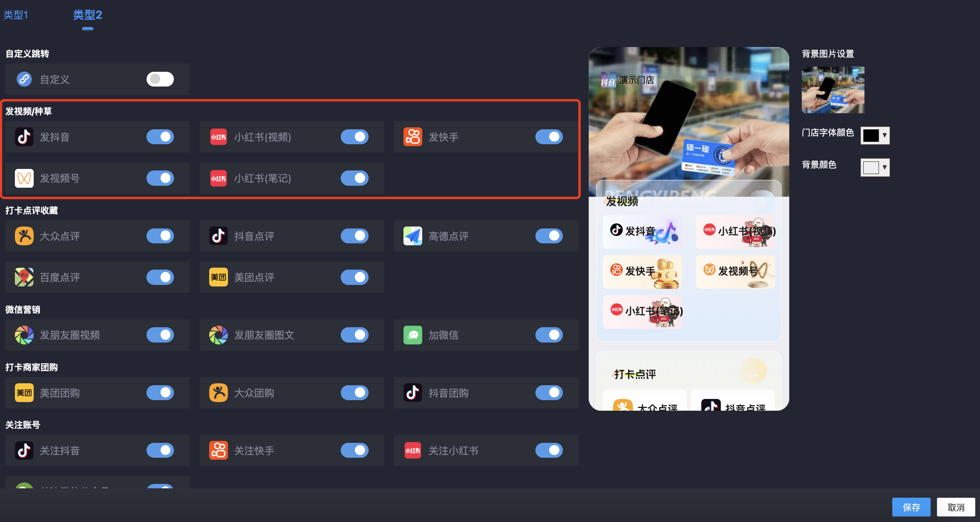
Task: Click the green WeChat icon next to 加微信
Action: [x=412, y=335]
